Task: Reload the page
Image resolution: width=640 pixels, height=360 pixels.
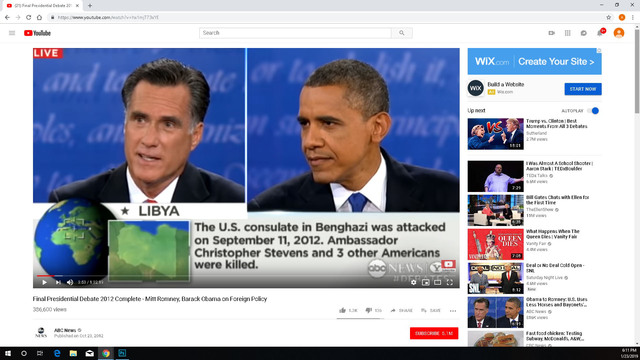Action: pos(29,18)
